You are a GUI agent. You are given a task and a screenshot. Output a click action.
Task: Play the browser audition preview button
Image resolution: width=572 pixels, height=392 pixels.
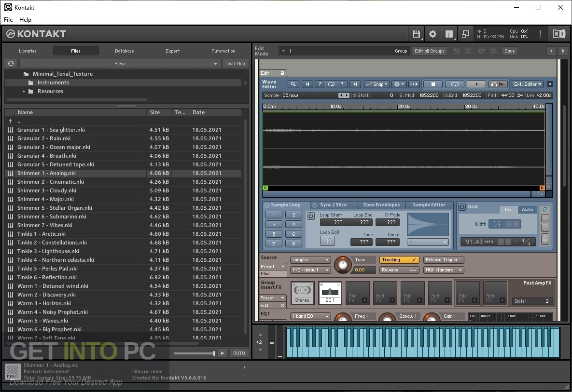click(223, 353)
